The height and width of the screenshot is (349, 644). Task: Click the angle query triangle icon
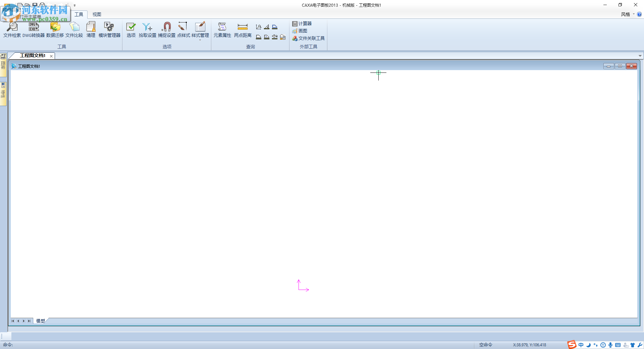tap(267, 27)
